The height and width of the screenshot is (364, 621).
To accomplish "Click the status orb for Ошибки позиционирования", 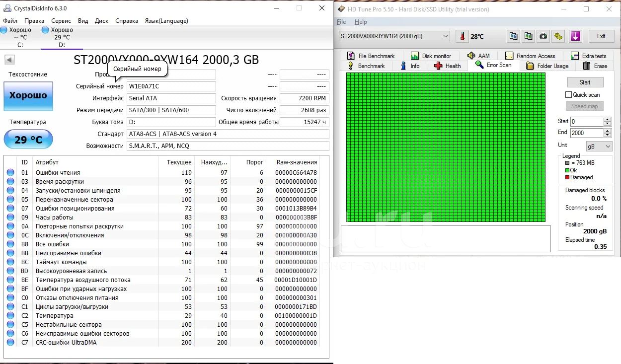I will pyautogui.click(x=10, y=209).
